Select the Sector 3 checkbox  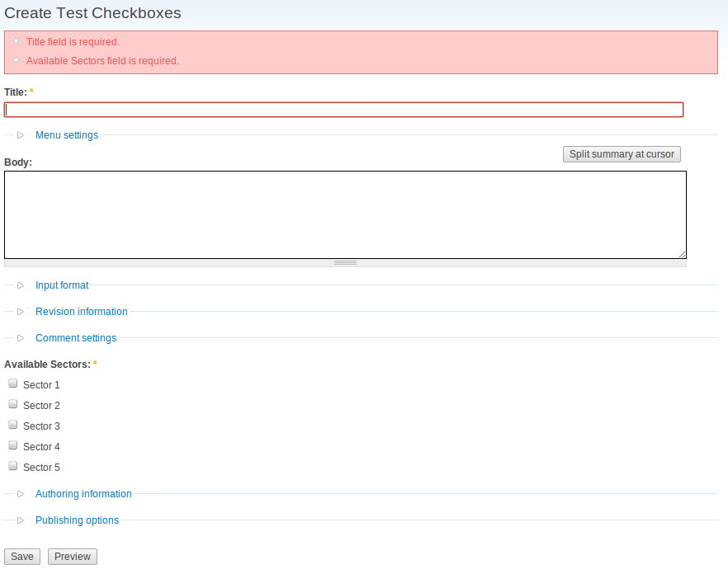pyautogui.click(x=12, y=424)
